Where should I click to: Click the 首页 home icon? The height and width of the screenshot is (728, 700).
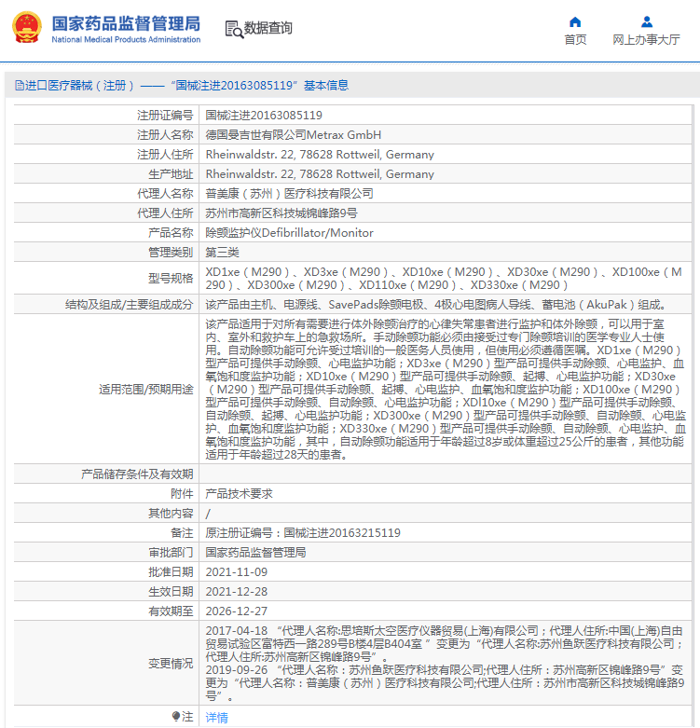pyautogui.click(x=575, y=21)
